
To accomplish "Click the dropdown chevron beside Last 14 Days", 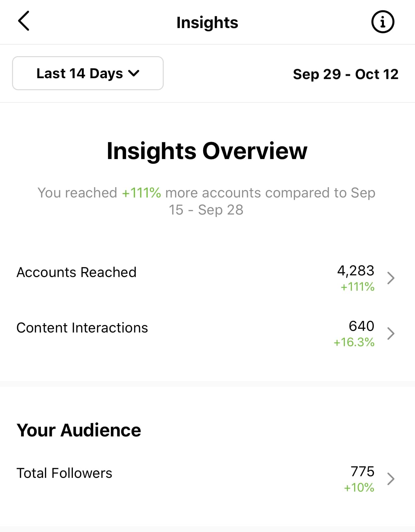I will click(134, 74).
